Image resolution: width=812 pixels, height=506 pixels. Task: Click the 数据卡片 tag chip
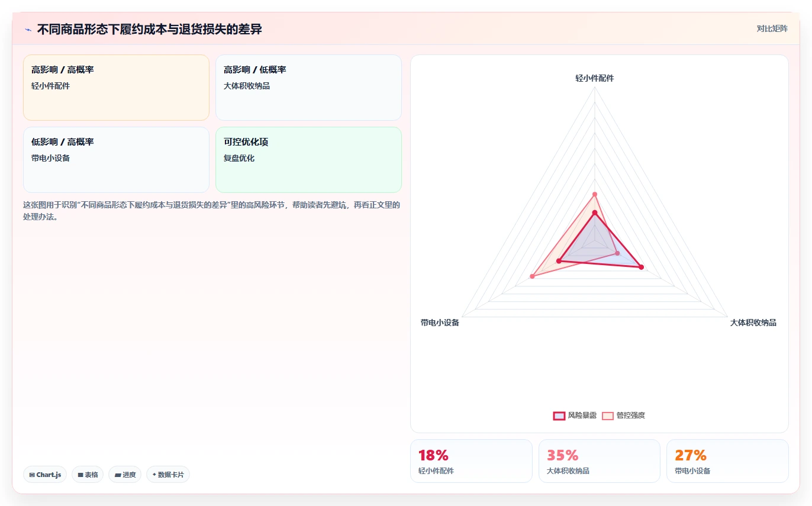point(168,475)
